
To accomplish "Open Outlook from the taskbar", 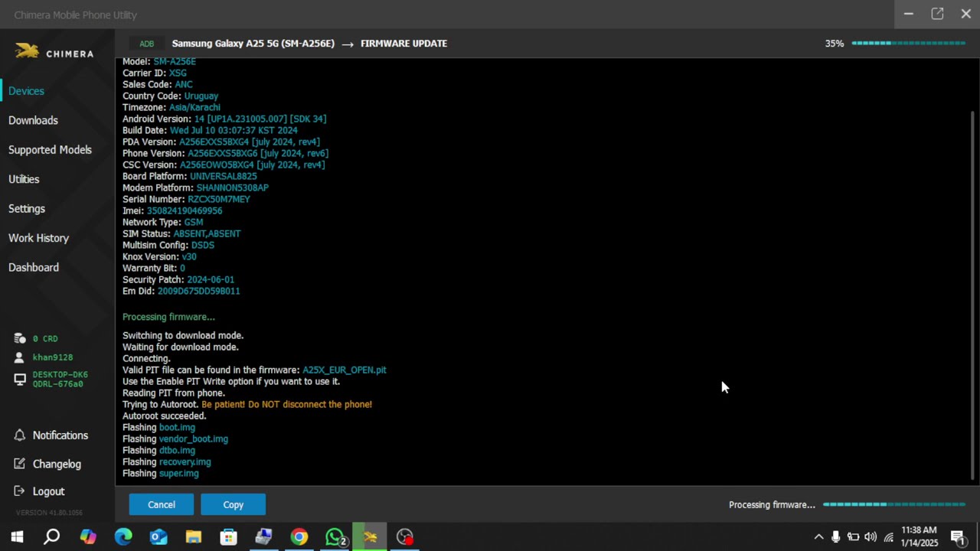I will tap(158, 537).
